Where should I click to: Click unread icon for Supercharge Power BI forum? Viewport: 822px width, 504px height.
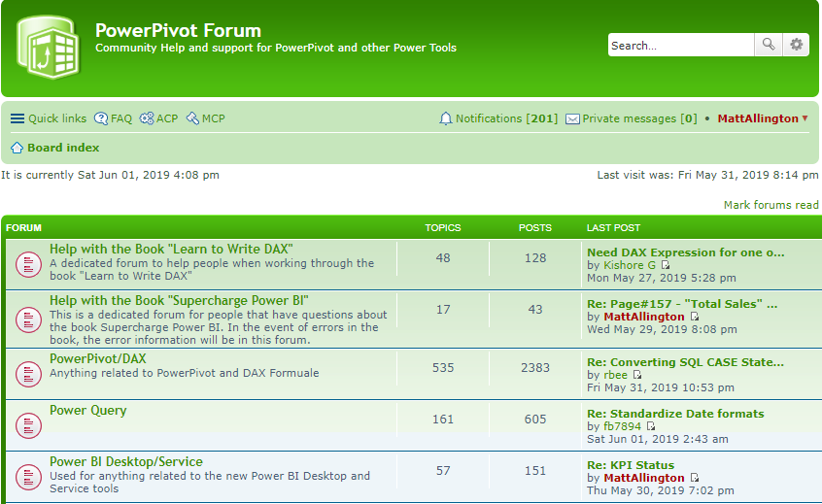pyautogui.click(x=28, y=319)
